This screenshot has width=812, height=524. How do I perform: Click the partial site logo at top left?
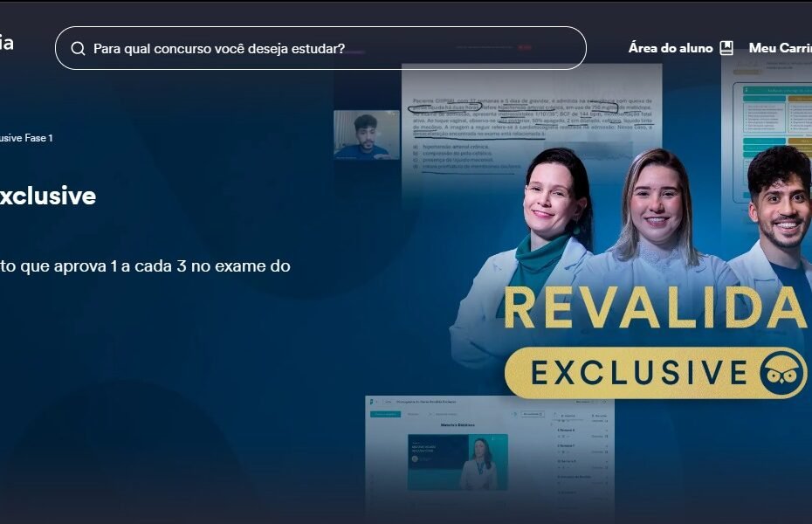pos(7,42)
